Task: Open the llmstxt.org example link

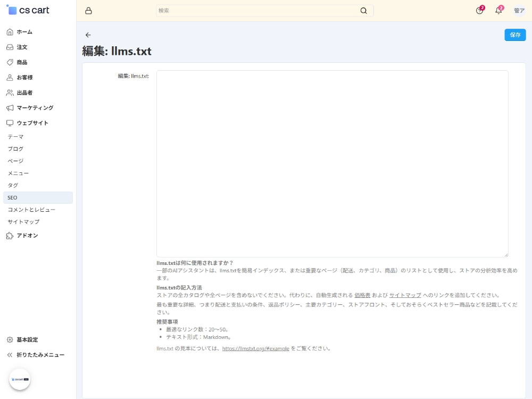Action: (255, 349)
